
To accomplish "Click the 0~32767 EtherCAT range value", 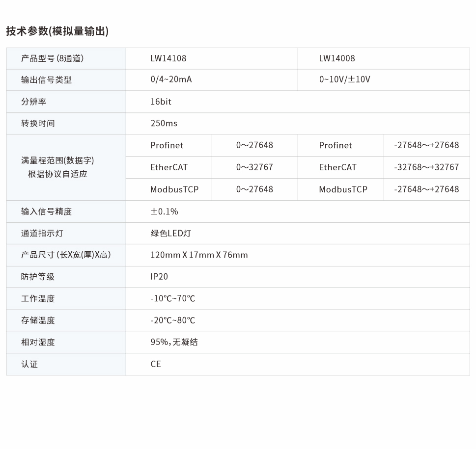I will [254, 167].
